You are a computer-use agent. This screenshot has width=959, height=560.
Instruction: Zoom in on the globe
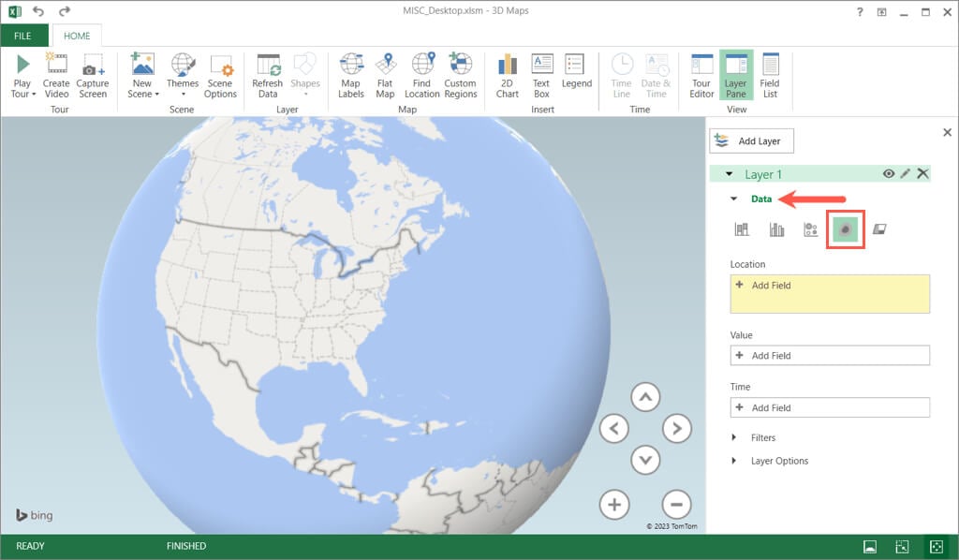click(x=614, y=505)
